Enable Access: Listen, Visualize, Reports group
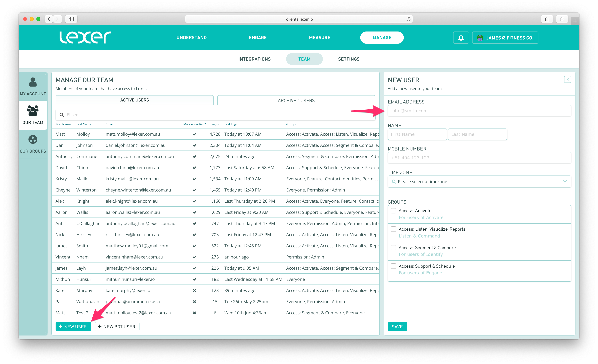This screenshot has width=598, height=364. (393, 229)
